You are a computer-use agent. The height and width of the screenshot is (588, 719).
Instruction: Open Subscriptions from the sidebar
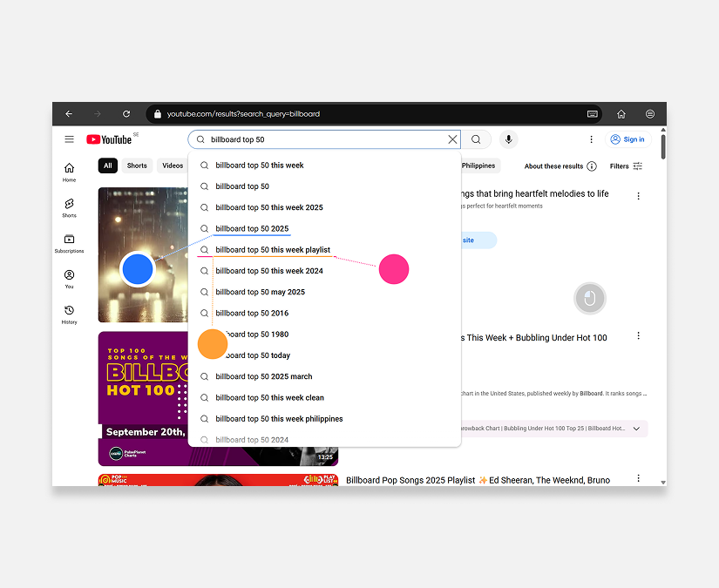(69, 242)
